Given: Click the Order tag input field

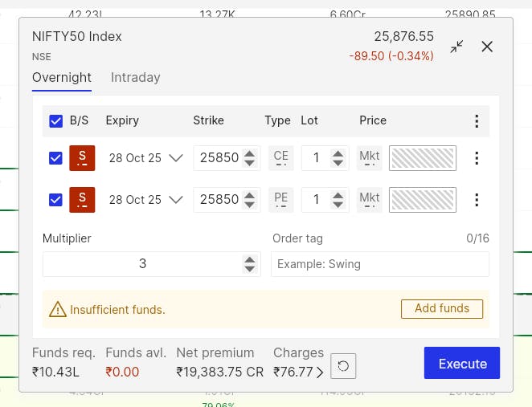Looking at the screenshot, I should click(379, 264).
